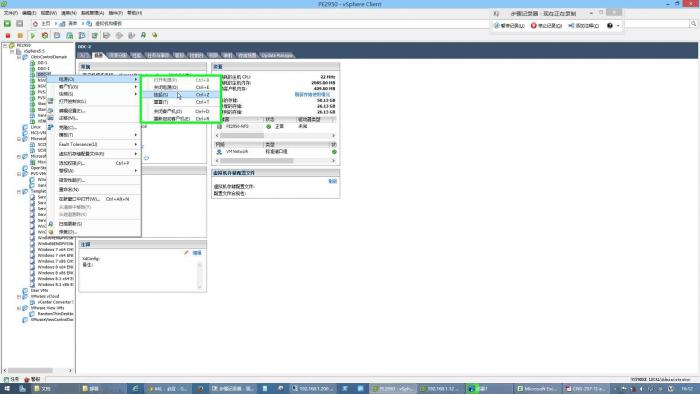Click the 'PE2950-NFS' datastore row text
Viewport: 700px width, 394px height.
(x=237, y=126)
